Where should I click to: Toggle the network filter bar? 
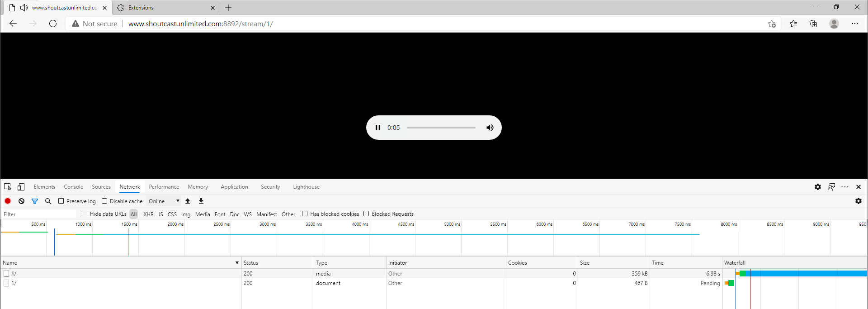35,201
